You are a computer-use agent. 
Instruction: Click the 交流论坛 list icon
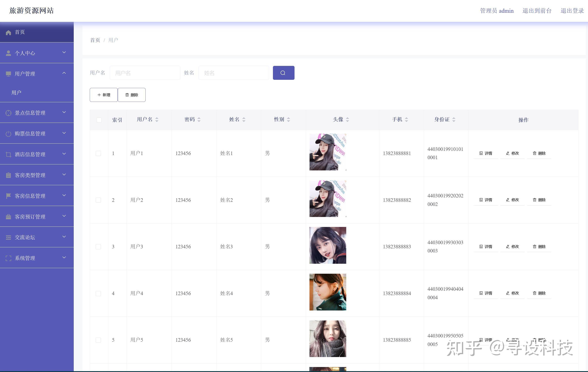coord(8,237)
